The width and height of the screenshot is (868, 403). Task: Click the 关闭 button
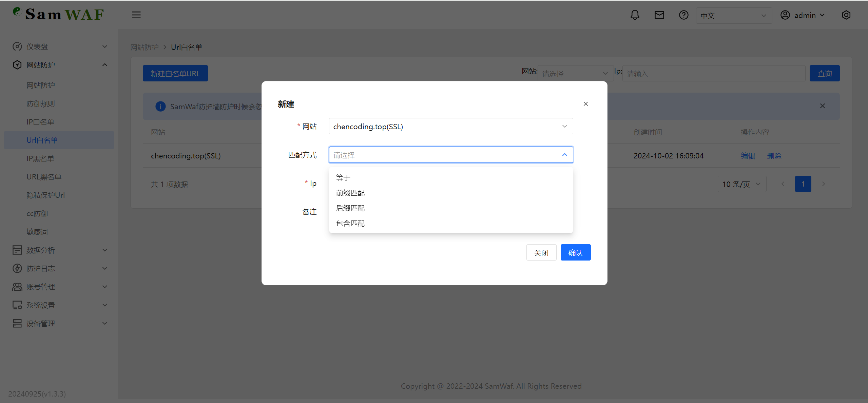tap(541, 252)
